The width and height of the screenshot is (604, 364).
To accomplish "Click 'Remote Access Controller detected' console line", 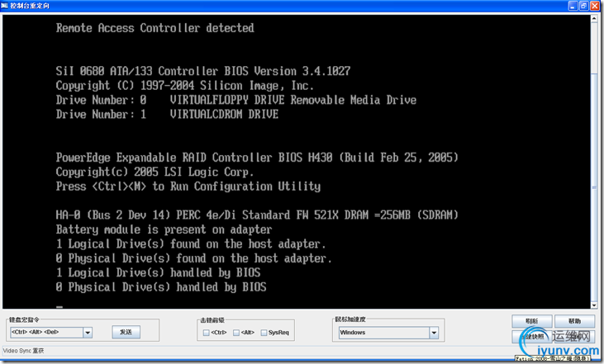I will pyautogui.click(x=155, y=28).
